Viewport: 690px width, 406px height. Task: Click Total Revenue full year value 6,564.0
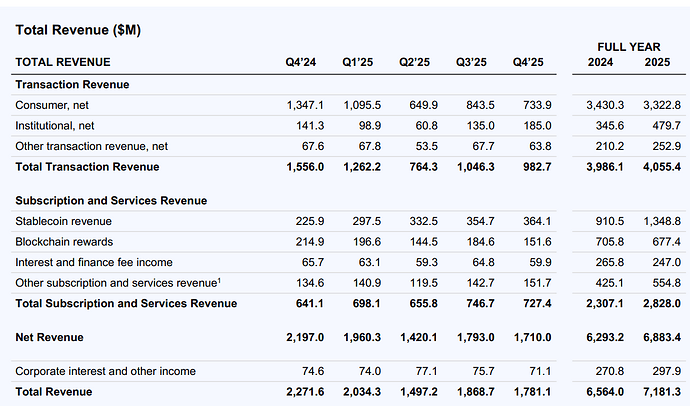pyautogui.click(x=605, y=392)
